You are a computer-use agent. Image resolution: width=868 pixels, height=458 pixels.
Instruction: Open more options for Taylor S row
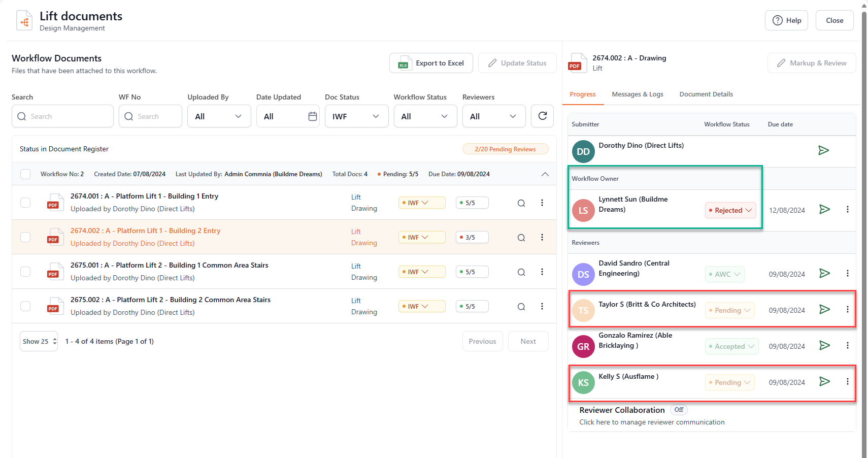[847, 309]
